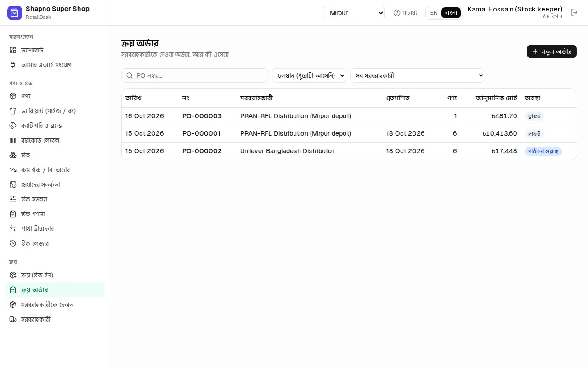
Task: Click the পাঠানো হয়েছে status badge
Action: [543, 151]
